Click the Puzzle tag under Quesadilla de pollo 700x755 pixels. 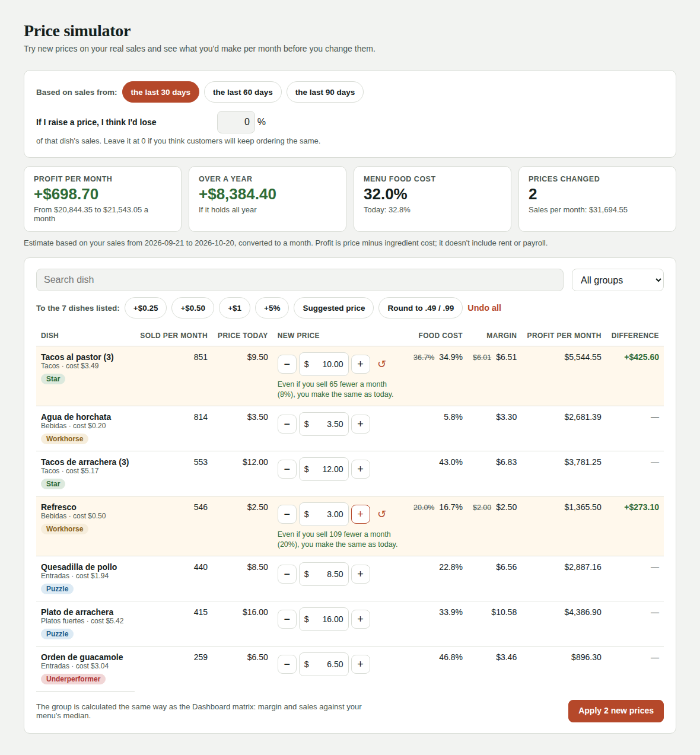[58, 589]
